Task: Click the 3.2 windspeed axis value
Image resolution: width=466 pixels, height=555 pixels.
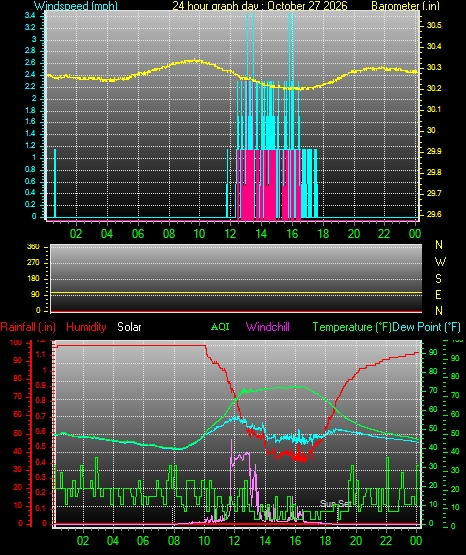Action: tap(30, 27)
